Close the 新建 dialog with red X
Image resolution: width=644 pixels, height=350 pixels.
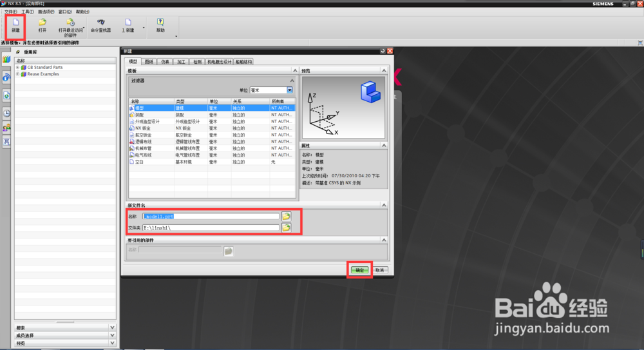[x=390, y=51]
